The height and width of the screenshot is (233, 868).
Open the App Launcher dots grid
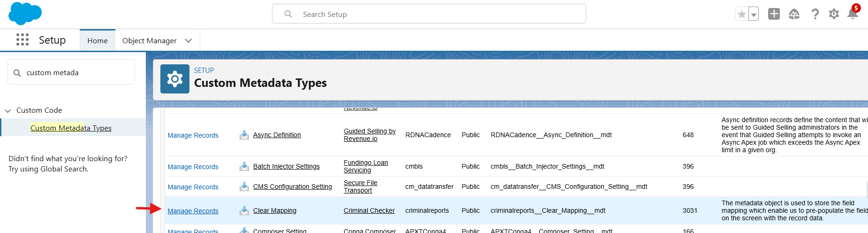click(x=23, y=39)
